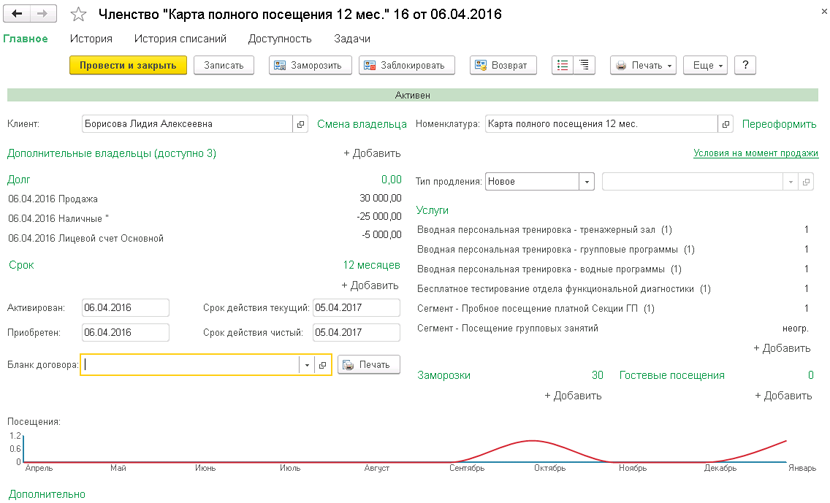Open the Печать dropdown in top toolbar
Screen dimensions: 830x503
pyautogui.click(x=643, y=65)
